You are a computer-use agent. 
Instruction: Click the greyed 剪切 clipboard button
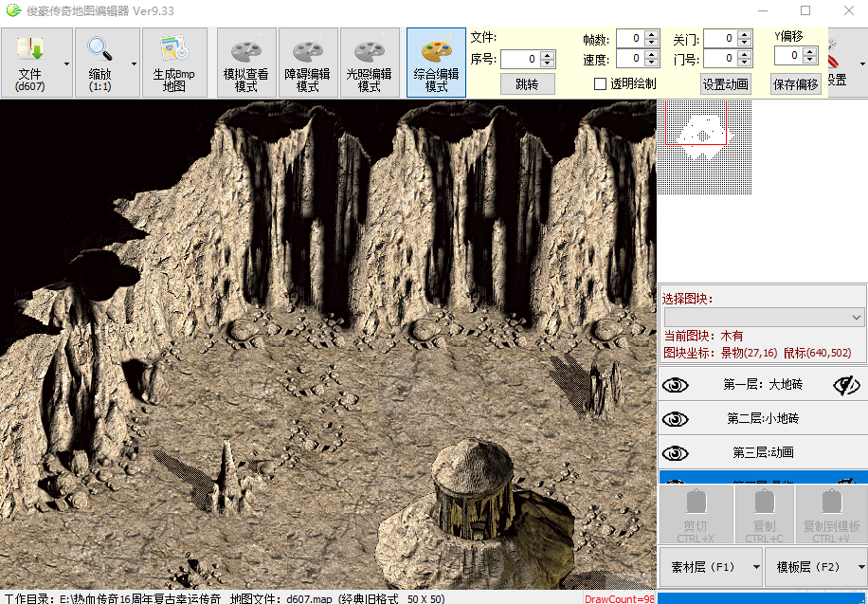coord(696,516)
